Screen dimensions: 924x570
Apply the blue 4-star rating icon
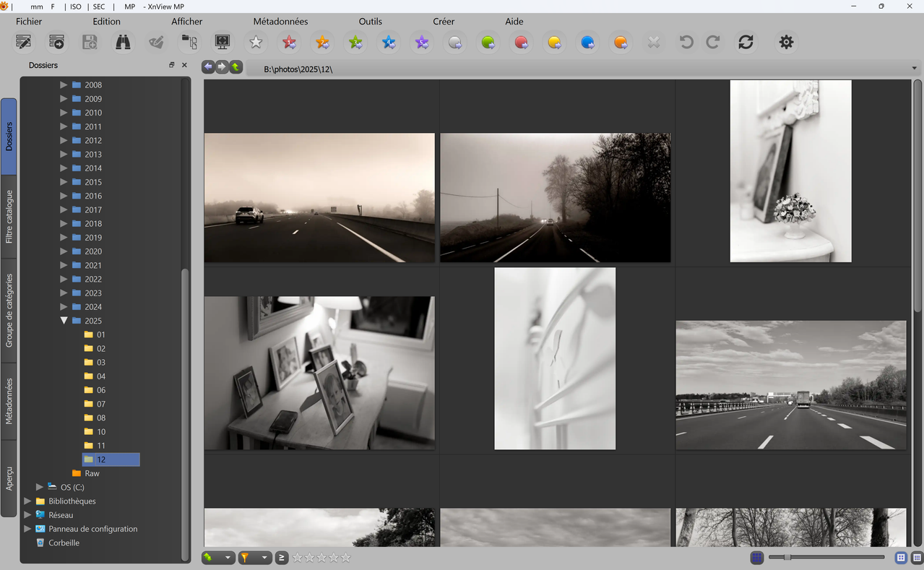tap(389, 43)
